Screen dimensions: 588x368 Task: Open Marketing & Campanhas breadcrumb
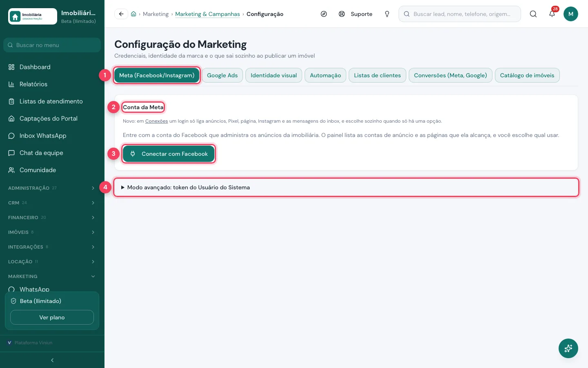pos(207,14)
